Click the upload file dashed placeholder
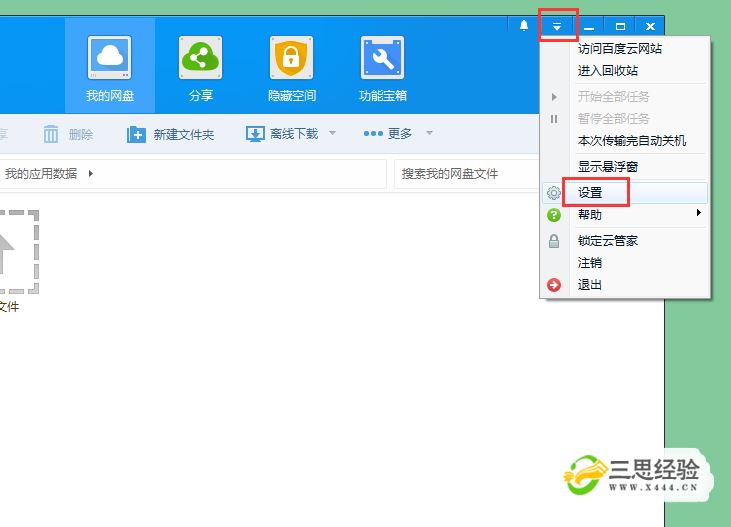This screenshot has width=731, height=527. 19,252
